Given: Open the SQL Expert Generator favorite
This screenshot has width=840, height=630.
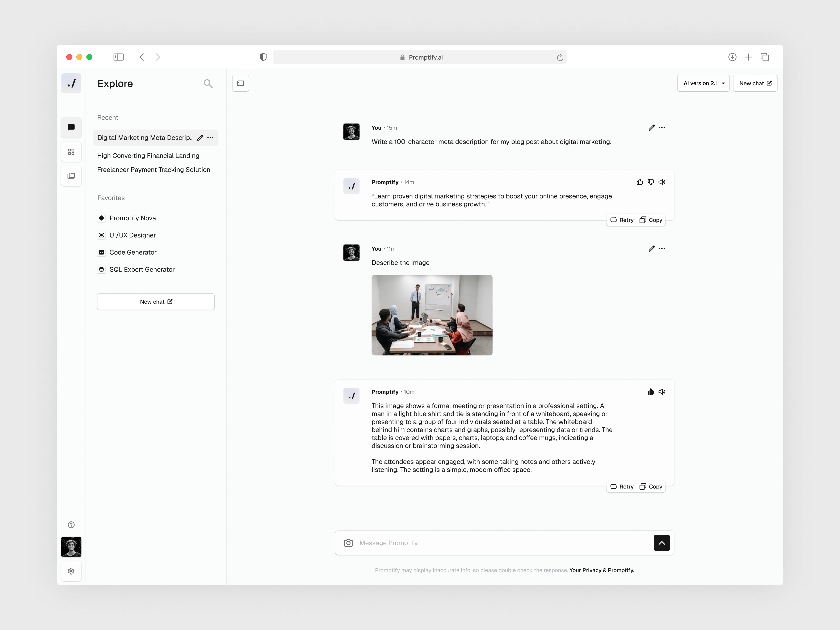Looking at the screenshot, I should coord(142,269).
